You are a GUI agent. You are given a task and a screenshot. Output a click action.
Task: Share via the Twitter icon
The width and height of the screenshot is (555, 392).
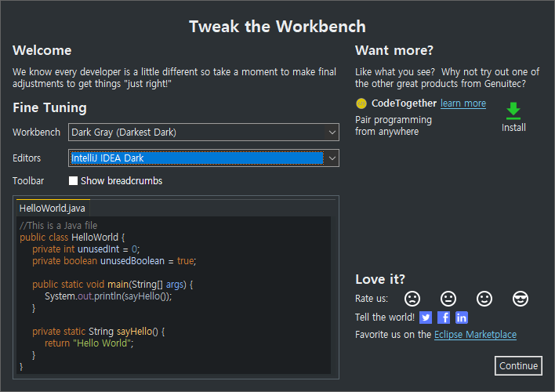[x=426, y=318]
